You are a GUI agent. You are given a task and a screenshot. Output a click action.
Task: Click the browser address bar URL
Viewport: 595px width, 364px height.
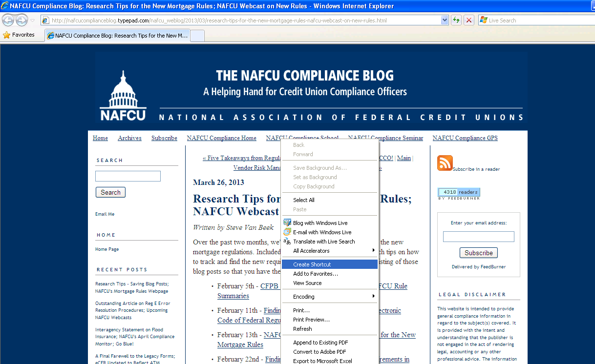[241, 20]
